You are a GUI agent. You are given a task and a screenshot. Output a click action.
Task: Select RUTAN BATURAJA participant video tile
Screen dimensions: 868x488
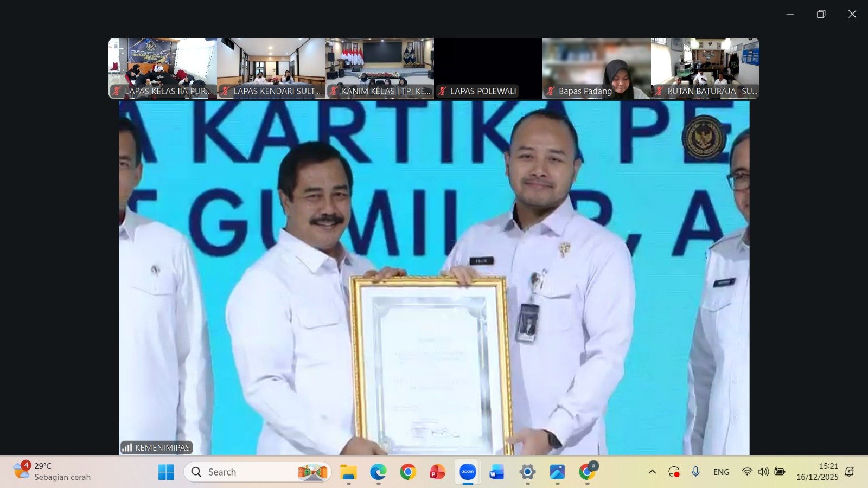click(x=705, y=68)
